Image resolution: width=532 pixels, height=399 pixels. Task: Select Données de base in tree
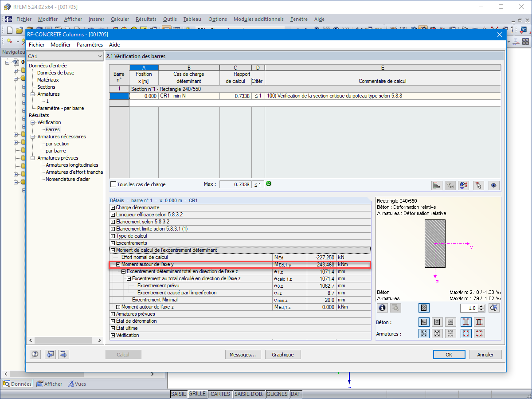point(56,73)
